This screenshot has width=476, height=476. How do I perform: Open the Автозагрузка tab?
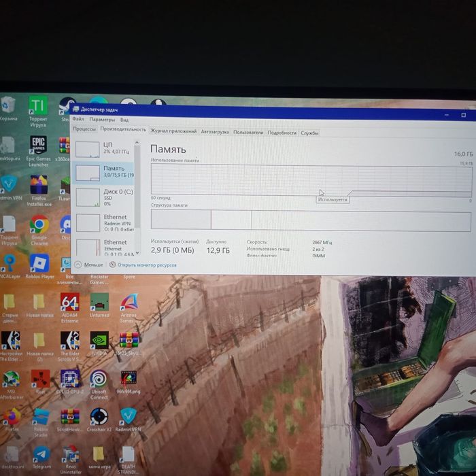click(x=215, y=132)
